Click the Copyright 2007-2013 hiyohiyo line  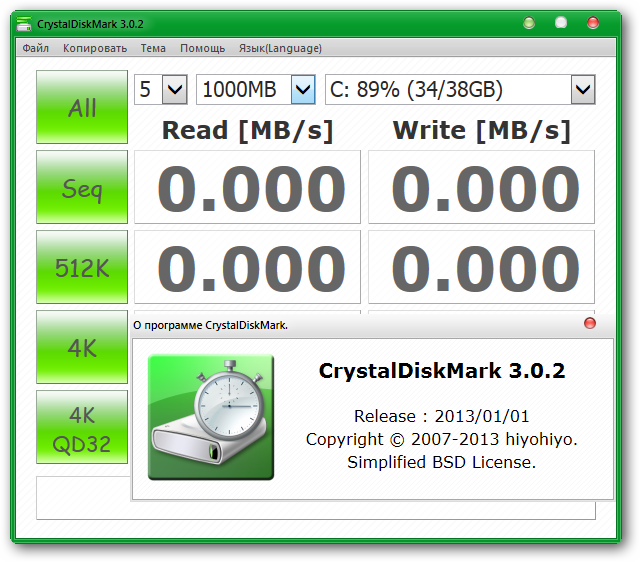pos(442,439)
